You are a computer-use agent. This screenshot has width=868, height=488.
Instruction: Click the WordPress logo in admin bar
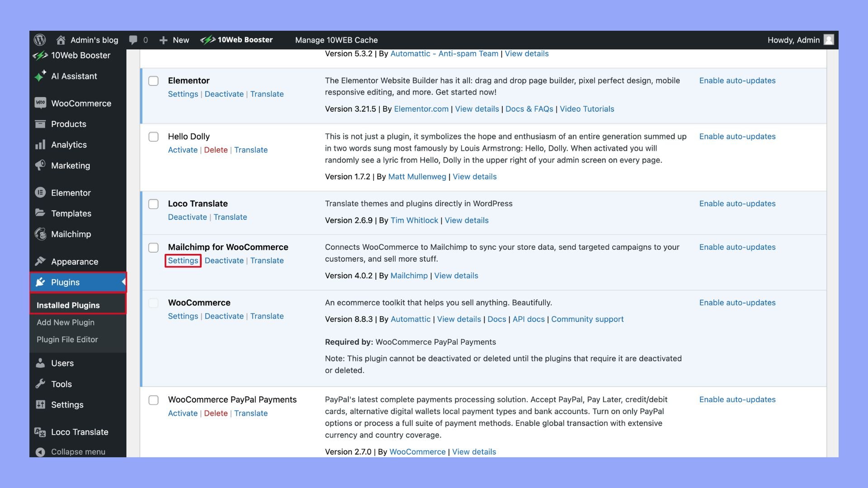tap(40, 40)
